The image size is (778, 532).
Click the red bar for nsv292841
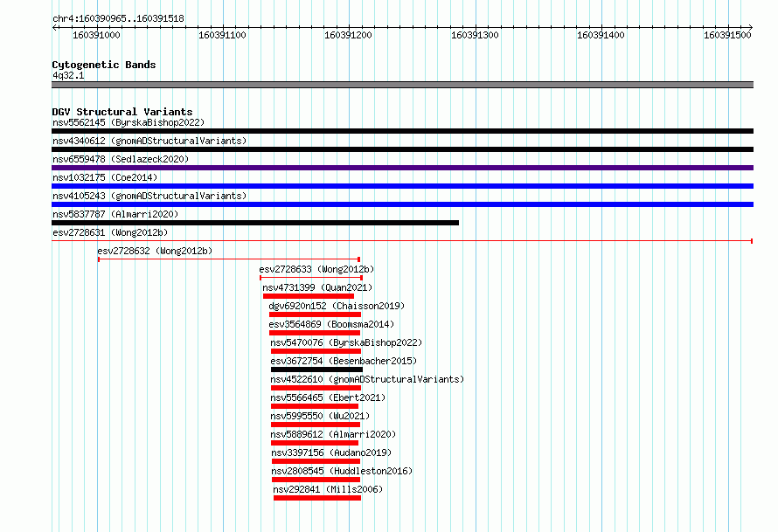317,498
